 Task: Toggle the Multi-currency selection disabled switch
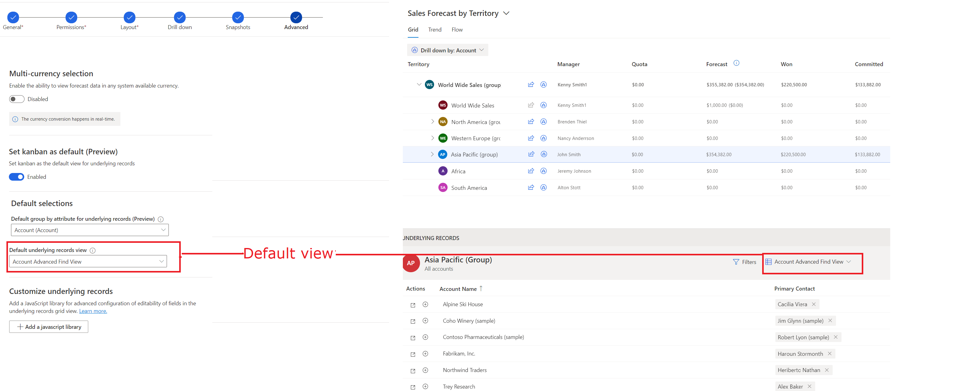[x=16, y=99]
